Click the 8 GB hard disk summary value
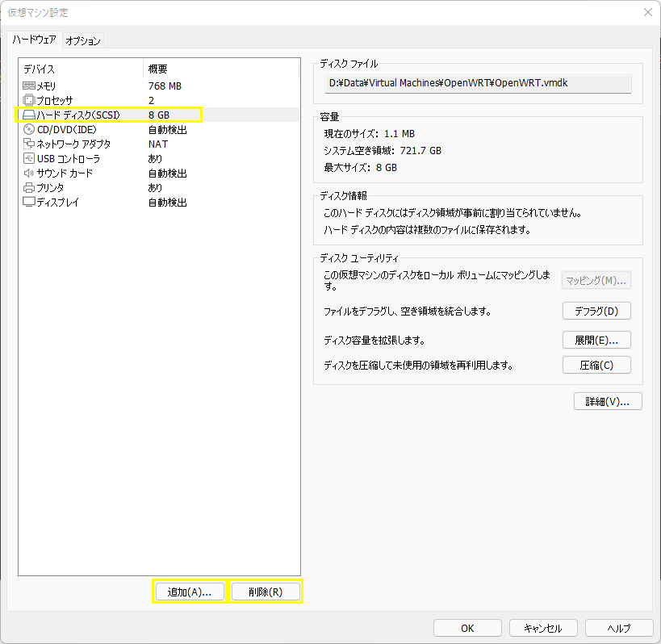The image size is (661, 644). pyautogui.click(x=159, y=115)
